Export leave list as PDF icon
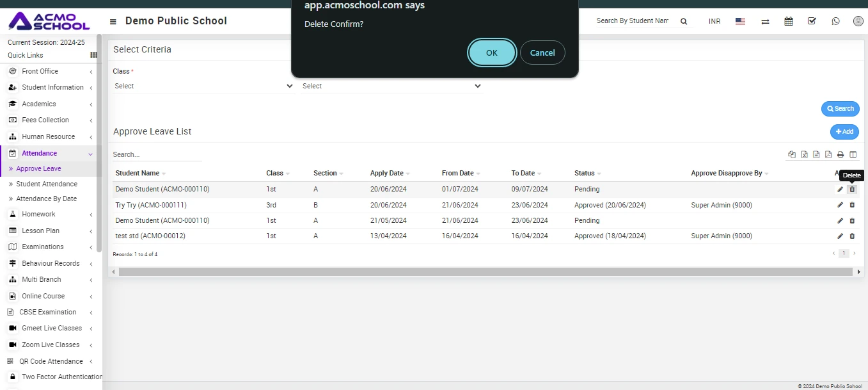The height and width of the screenshot is (390, 868). (x=828, y=154)
